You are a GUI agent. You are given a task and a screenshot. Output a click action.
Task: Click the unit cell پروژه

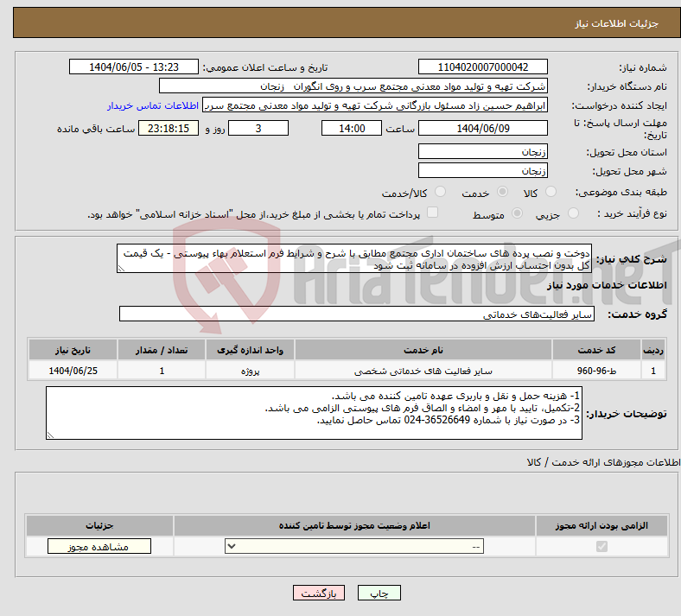250,371
